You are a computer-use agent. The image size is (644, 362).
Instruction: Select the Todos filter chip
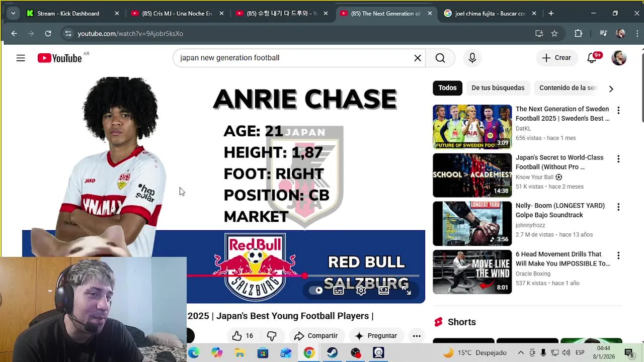(447, 88)
